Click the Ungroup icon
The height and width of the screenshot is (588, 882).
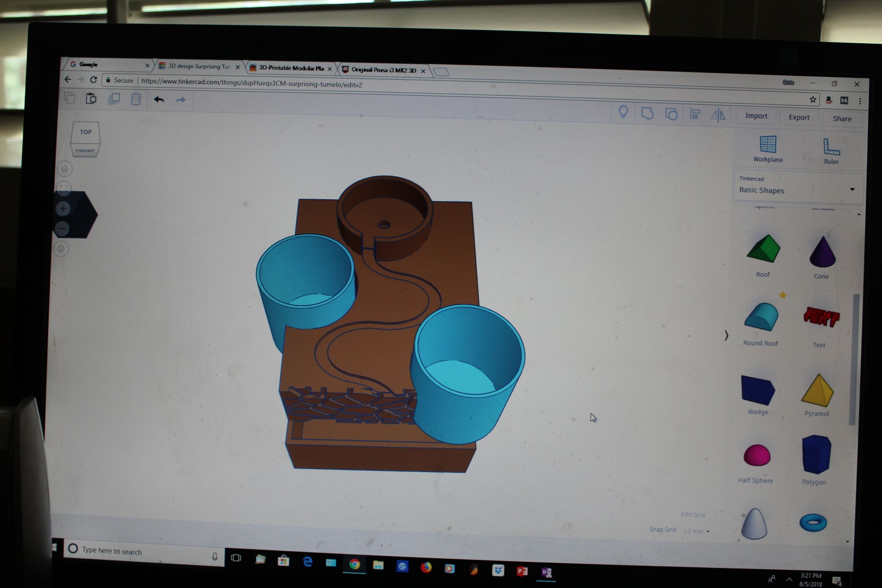[671, 115]
